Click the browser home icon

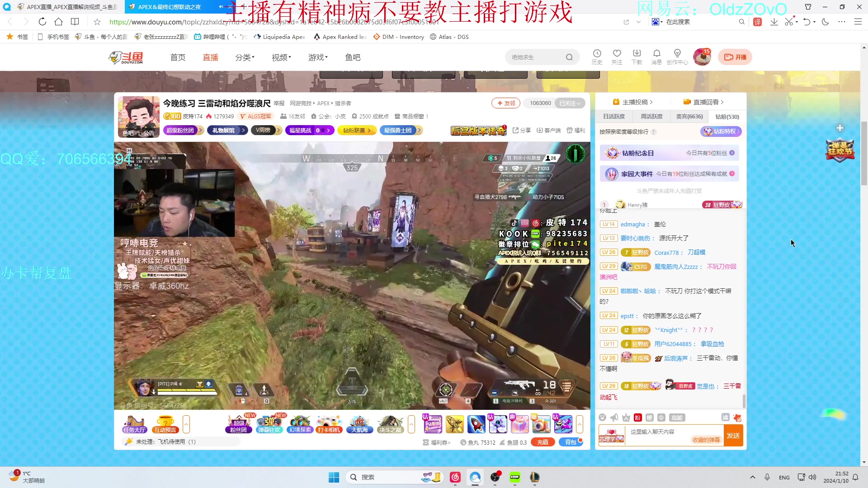(58, 22)
